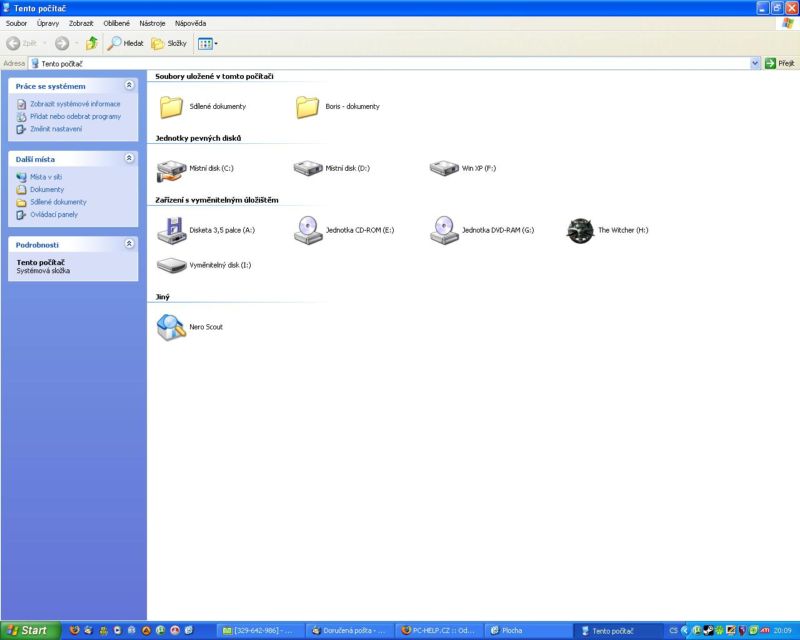Collapse the Podrobnosti panel
Viewport: 800px width, 640px height.
coord(129,244)
